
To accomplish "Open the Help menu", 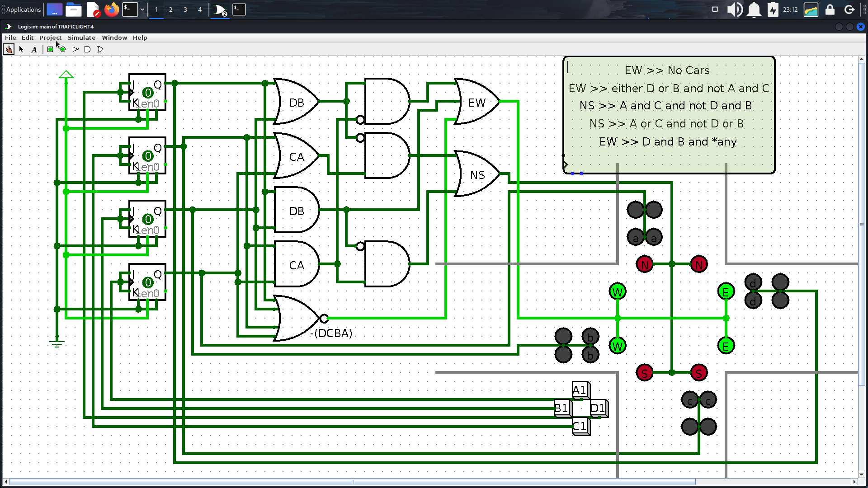I will point(140,38).
